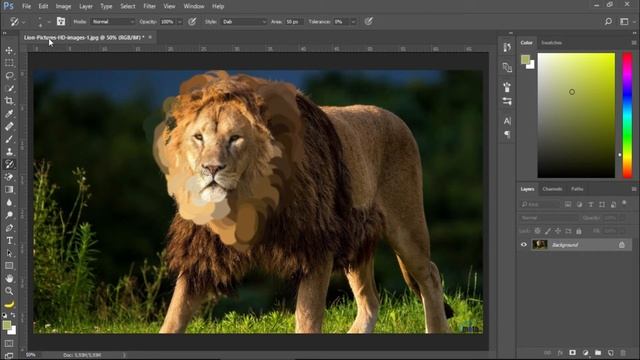
Task: Open the Tolerance slider arrow
Action: (353, 22)
